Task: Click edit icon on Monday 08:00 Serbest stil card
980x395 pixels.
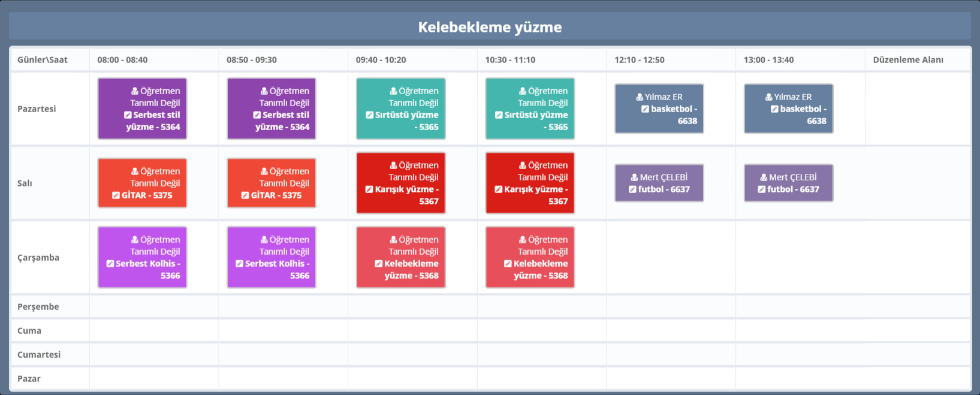Action: point(128,115)
